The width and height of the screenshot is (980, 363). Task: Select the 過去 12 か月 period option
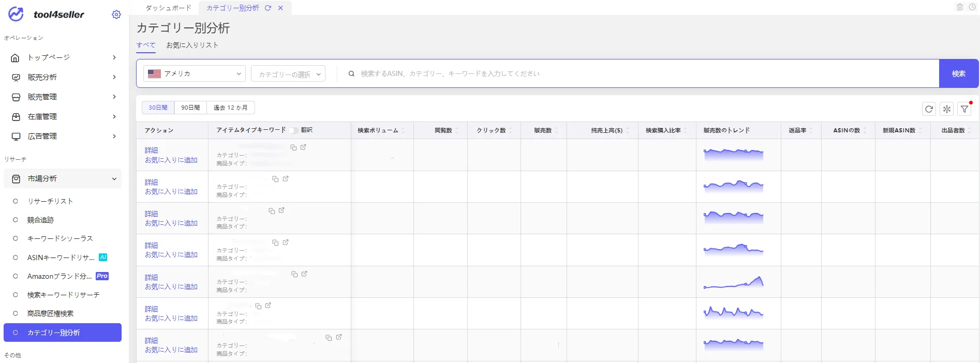(230, 108)
